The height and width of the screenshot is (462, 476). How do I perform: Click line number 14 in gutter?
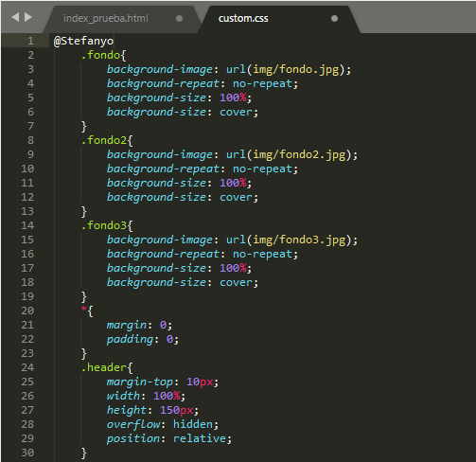27,225
